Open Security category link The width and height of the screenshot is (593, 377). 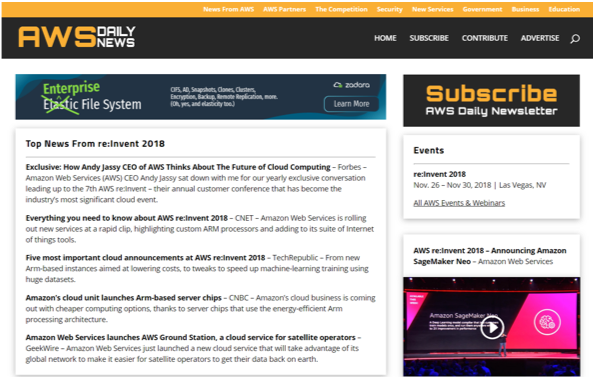click(x=390, y=9)
